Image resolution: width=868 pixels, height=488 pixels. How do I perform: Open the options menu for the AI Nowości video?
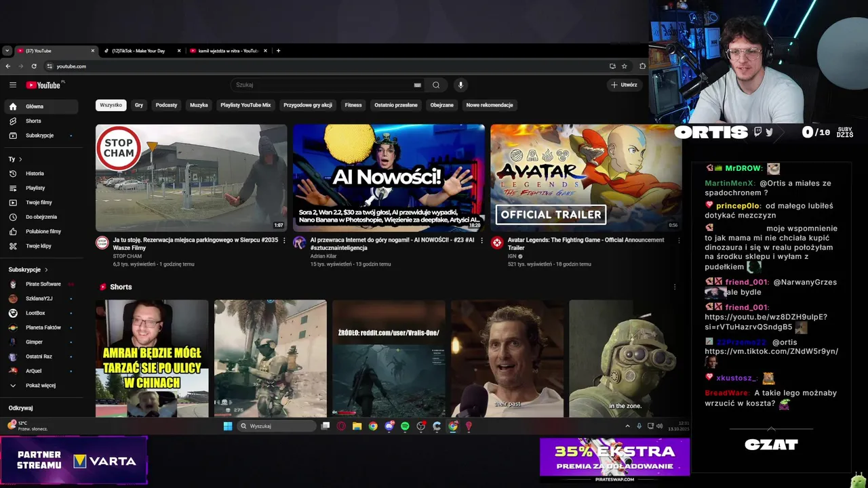482,241
